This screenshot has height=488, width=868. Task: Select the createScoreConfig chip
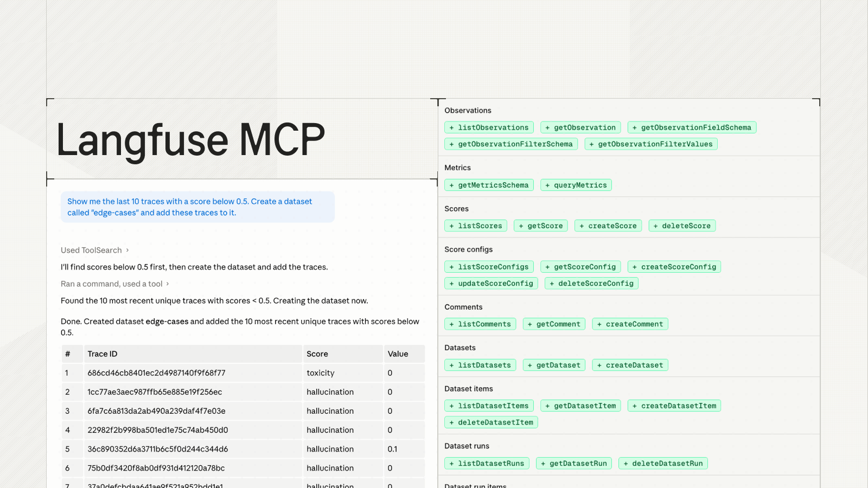(674, 267)
